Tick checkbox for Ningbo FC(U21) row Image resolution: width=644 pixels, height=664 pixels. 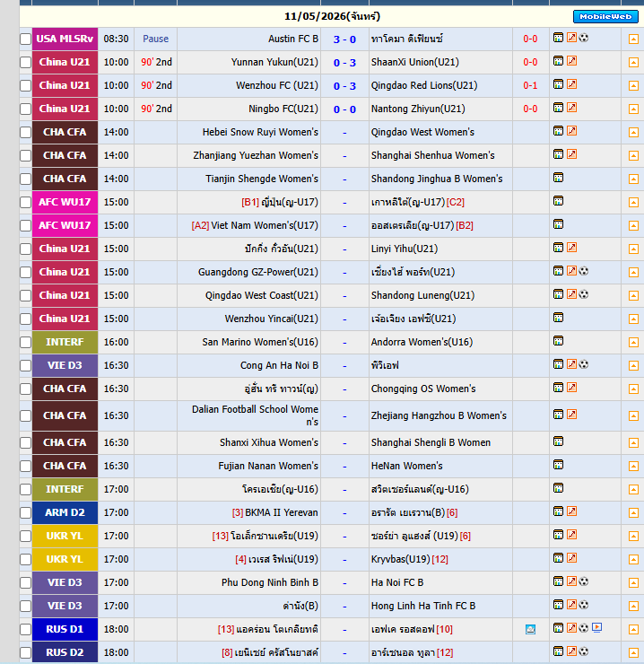(x=25, y=109)
